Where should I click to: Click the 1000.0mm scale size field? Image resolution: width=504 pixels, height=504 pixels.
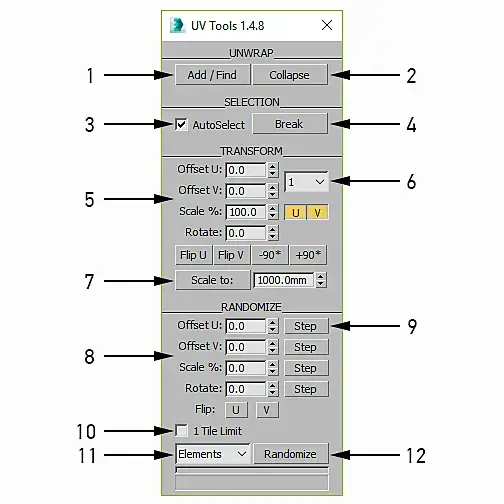point(284,280)
